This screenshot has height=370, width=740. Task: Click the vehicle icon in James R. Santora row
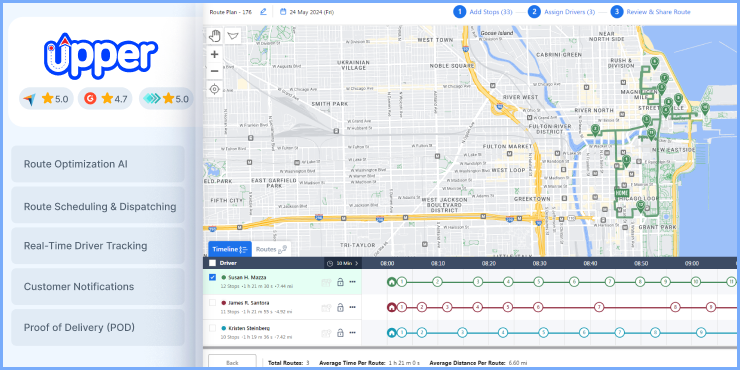click(326, 308)
